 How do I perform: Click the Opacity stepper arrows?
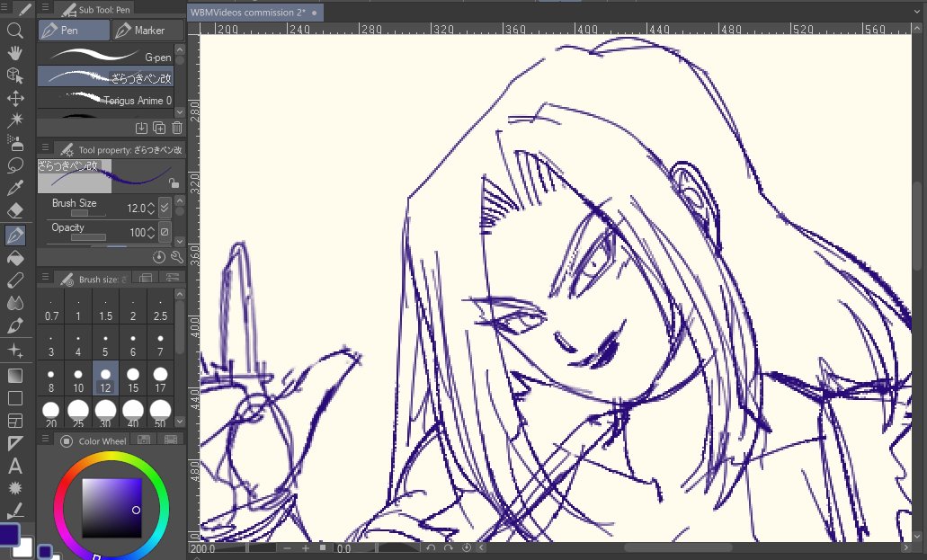pos(151,233)
